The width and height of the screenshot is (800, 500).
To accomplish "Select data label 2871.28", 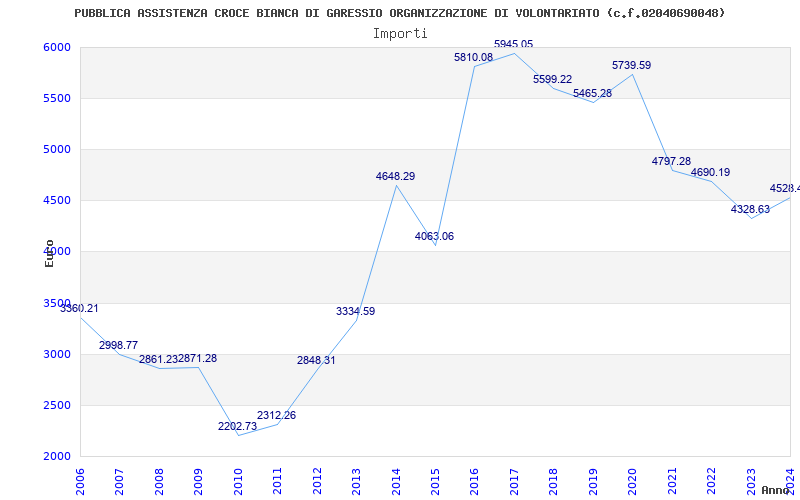I will pos(197,358).
